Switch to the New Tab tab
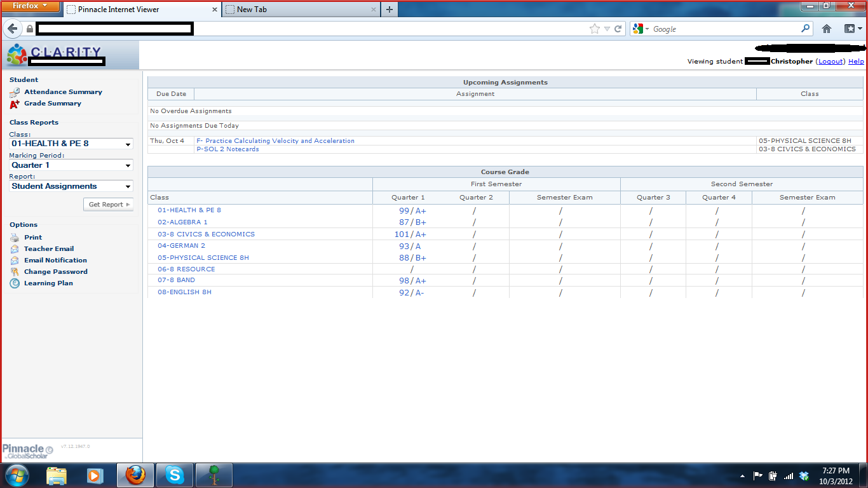The height and width of the screenshot is (488, 868). tap(299, 10)
